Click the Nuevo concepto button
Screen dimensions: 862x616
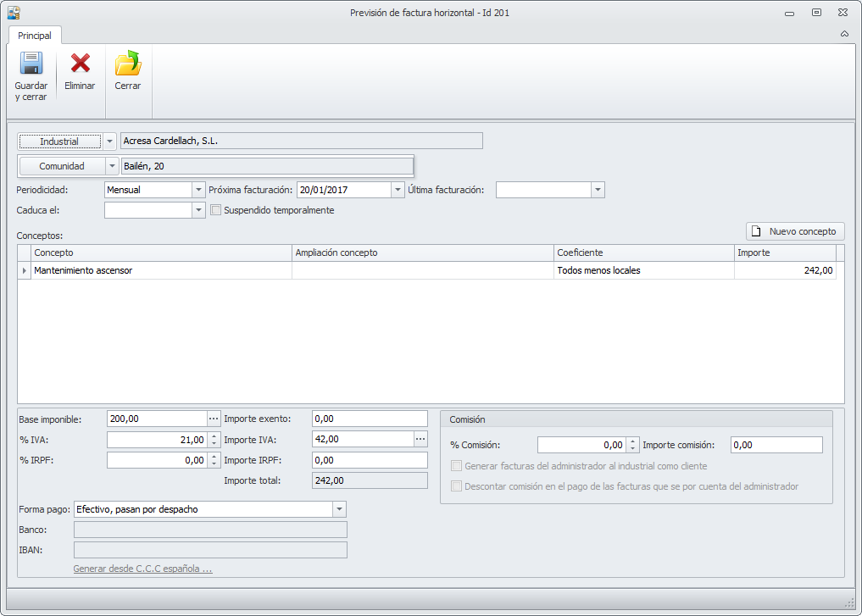pos(795,231)
